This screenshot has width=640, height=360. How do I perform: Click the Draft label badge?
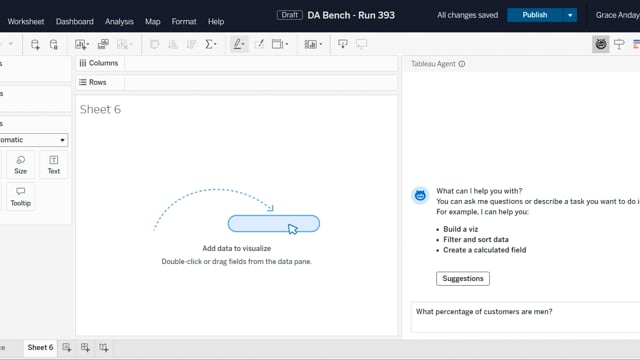pyautogui.click(x=289, y=15)
